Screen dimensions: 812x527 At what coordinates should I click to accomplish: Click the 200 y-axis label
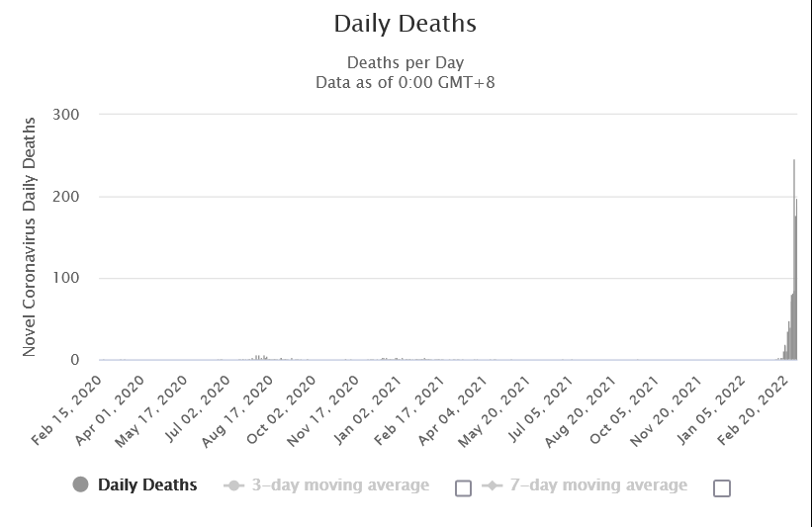(66, 197)
